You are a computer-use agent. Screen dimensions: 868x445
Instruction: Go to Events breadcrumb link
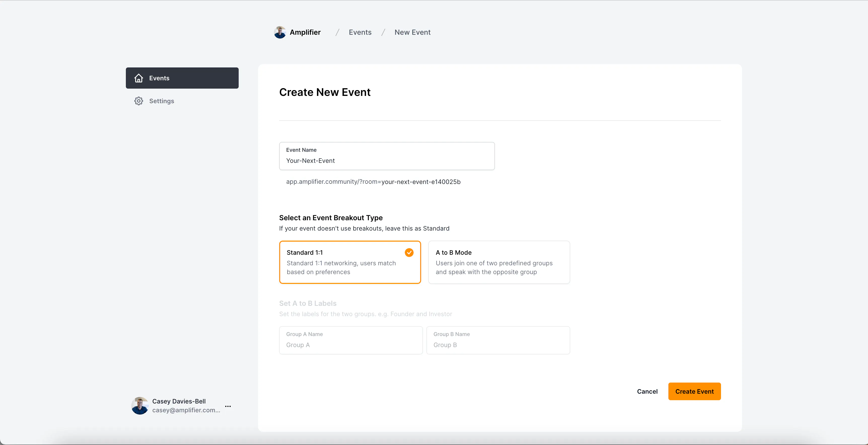coord(360,32)
